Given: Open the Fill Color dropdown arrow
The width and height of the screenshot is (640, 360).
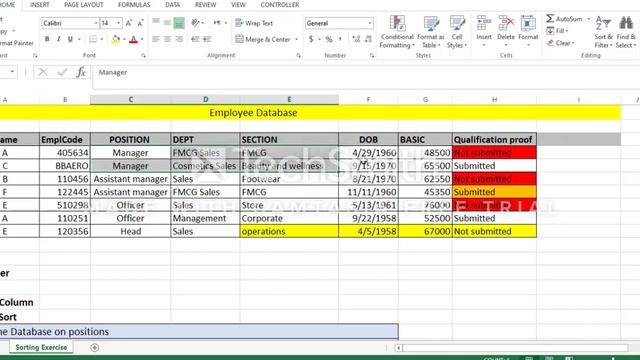Looking at the screenshot, I should tap(124, 39).
